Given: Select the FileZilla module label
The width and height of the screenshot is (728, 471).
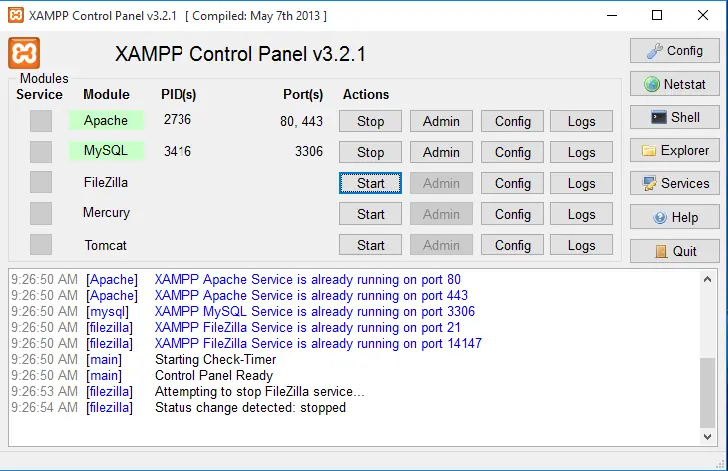Looking at the screenshot, I should [106, 182].
